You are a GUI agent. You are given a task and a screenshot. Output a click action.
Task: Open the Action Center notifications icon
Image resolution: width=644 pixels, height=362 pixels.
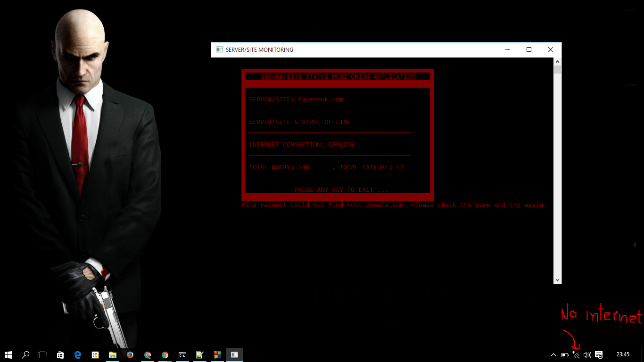599,354
